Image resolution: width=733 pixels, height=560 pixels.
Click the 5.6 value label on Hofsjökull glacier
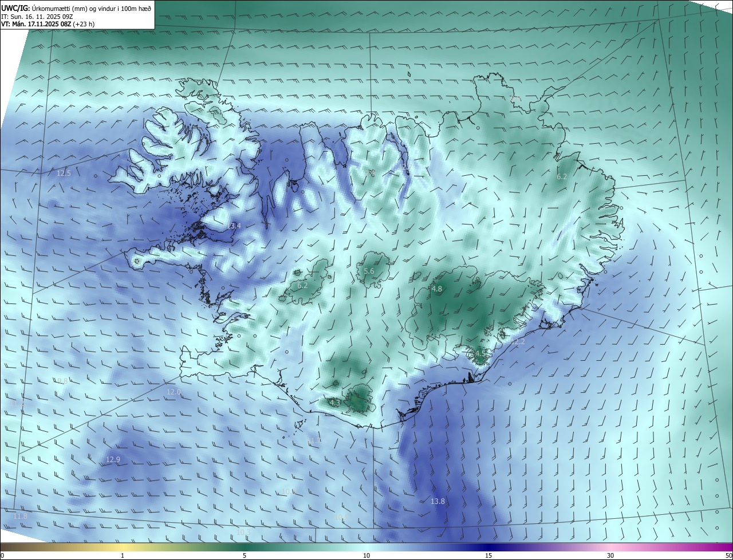click(369, 271)
